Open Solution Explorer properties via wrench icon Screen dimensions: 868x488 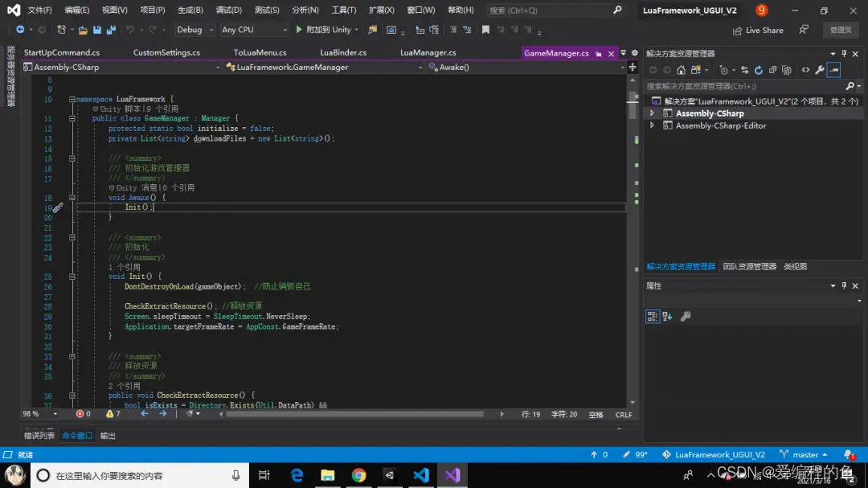point(819,70)
